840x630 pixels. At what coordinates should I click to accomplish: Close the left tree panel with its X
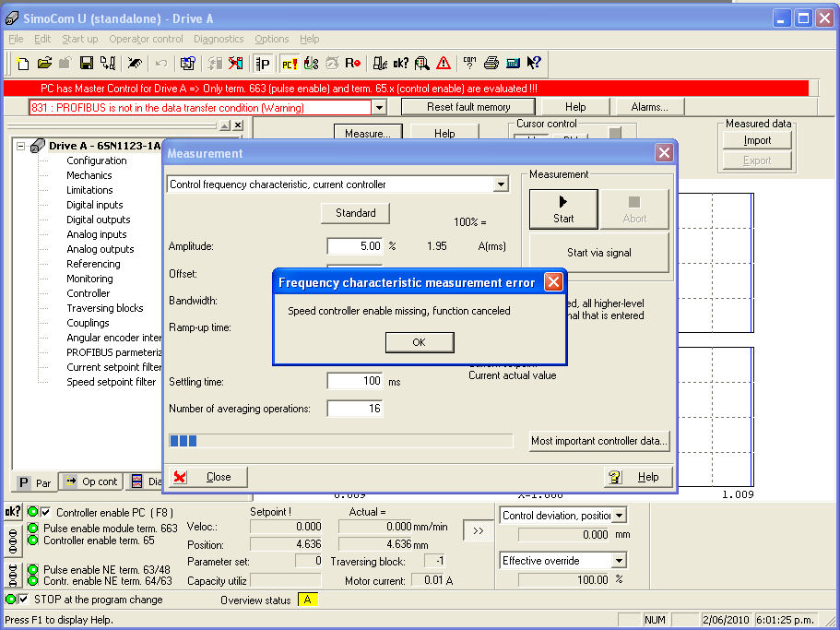point(238,125)
